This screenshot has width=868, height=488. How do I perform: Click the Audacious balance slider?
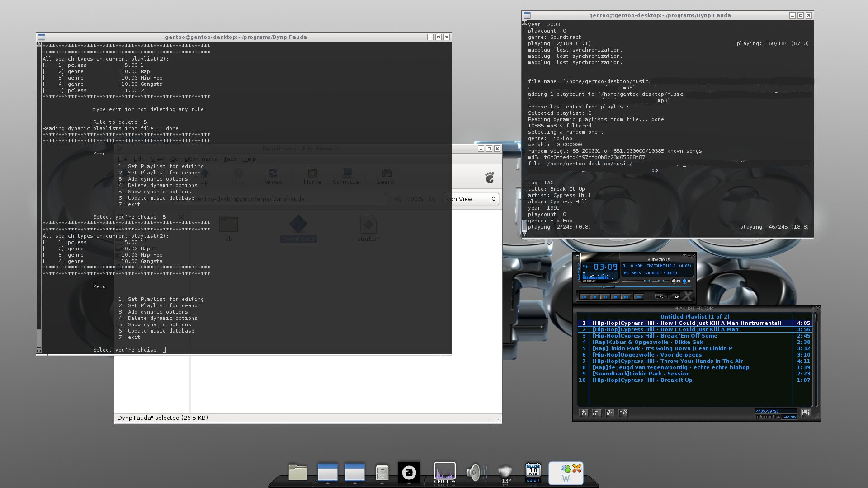click(661, 281)
